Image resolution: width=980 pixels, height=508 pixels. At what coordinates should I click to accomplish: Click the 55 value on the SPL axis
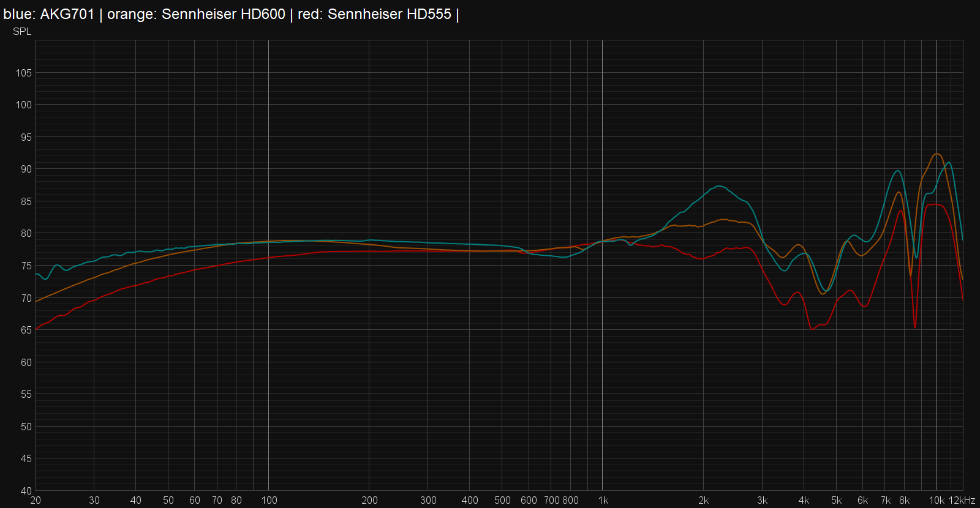tap(26, 394)
